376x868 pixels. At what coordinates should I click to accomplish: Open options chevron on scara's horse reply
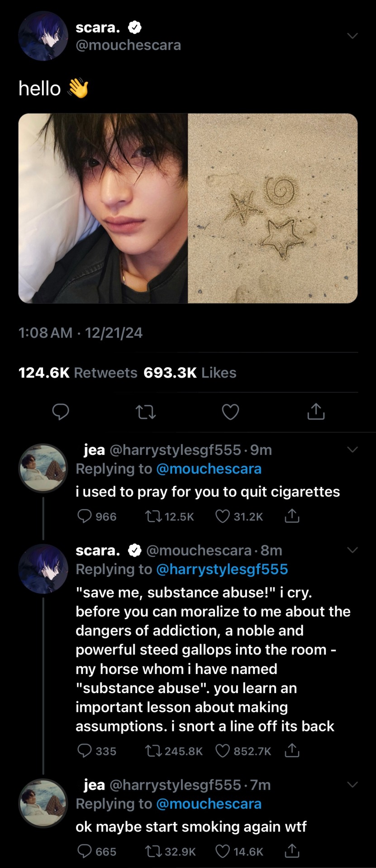tap(352, 550)
